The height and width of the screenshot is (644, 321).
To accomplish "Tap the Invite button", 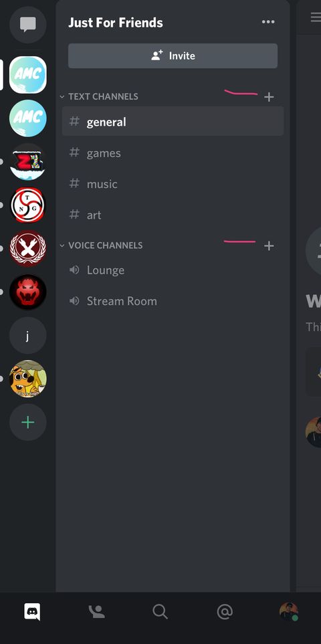I will coord(173,56).
